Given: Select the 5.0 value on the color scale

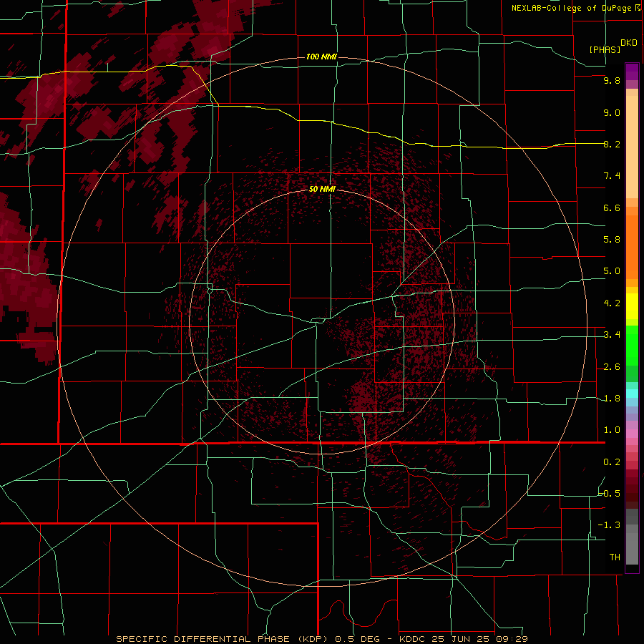Looking at the screenshot, I should (x=612, y=271).
